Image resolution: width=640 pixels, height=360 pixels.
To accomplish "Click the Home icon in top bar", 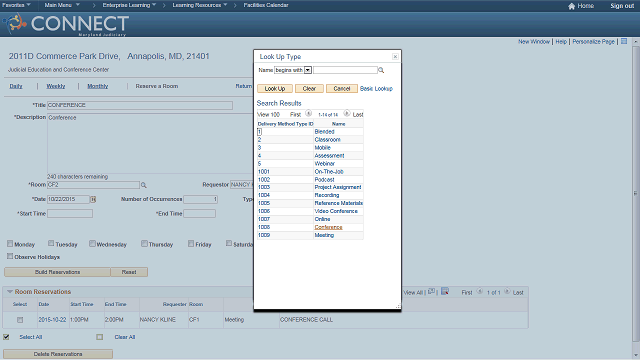I will 571,6.
